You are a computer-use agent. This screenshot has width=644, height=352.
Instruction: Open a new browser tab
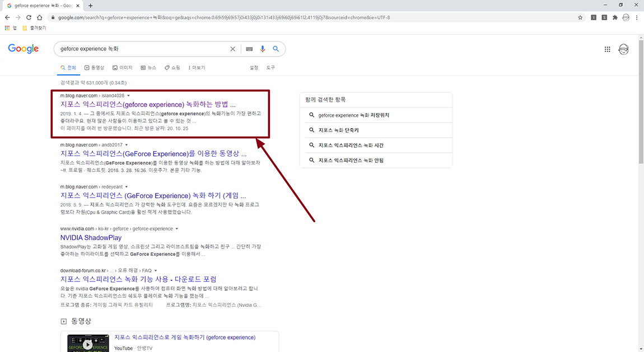90,6
